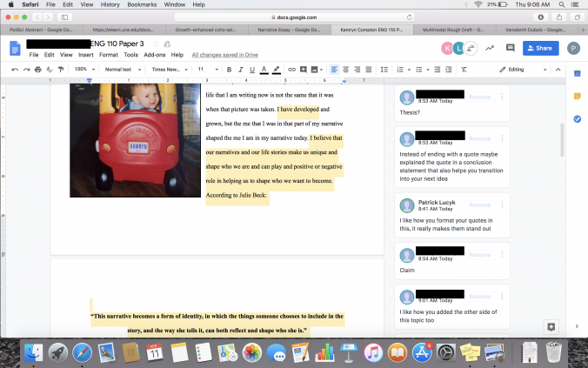Open the text color picker
Image resolution: width=588 pixels, height=368 pixels.
[264, 70]
